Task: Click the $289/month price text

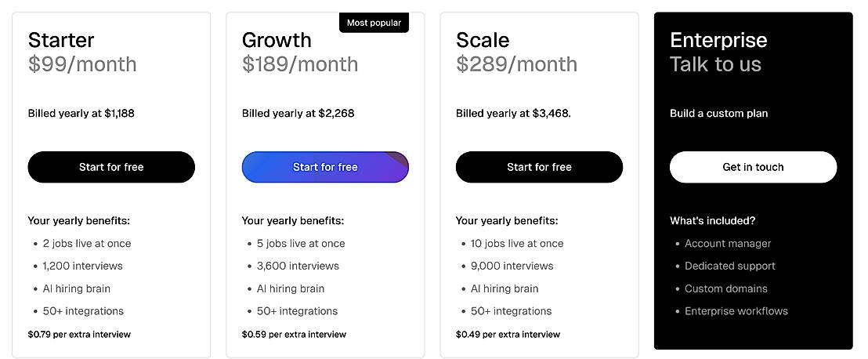Action: [516, 64]
